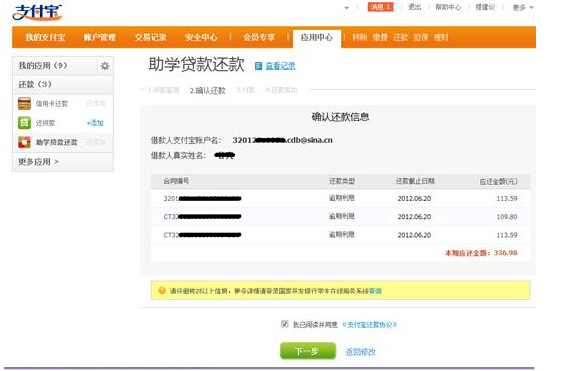Click the green 下一步 button
Image resolution: width=576 pixels, height=371 pixels.
click(x=308, y=351)
